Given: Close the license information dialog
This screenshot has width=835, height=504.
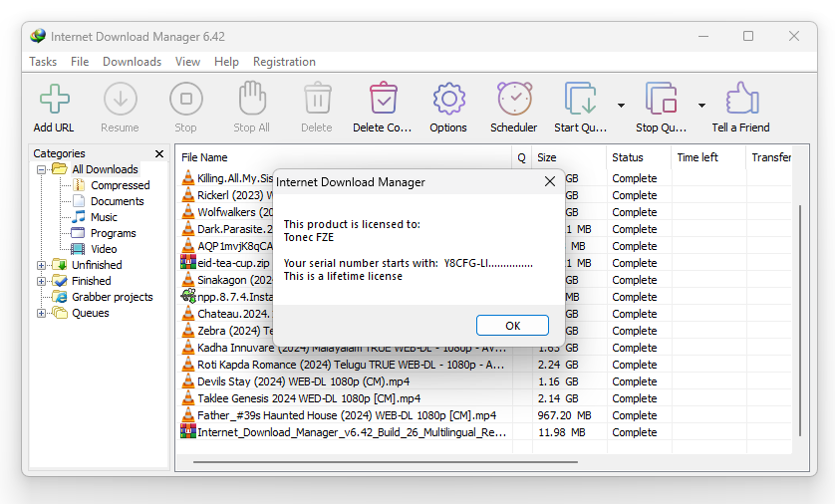Looking at the screenshot, I should click(550, 181).
